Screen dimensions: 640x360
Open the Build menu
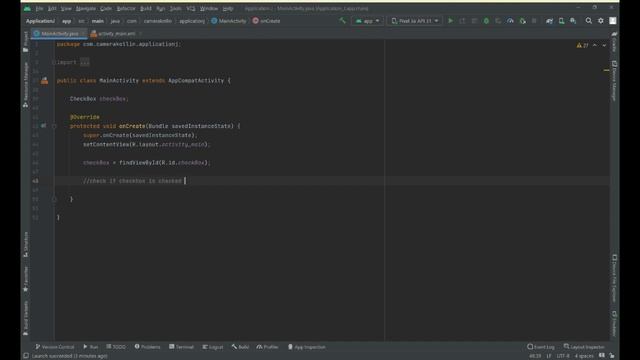pyautogui.click(x=146, y=8)
